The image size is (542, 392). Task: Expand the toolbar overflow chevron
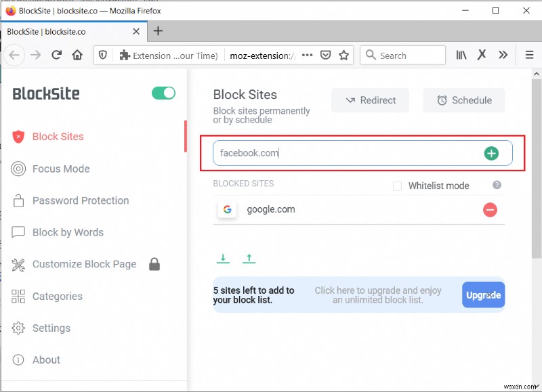click(x=502, y=55)
